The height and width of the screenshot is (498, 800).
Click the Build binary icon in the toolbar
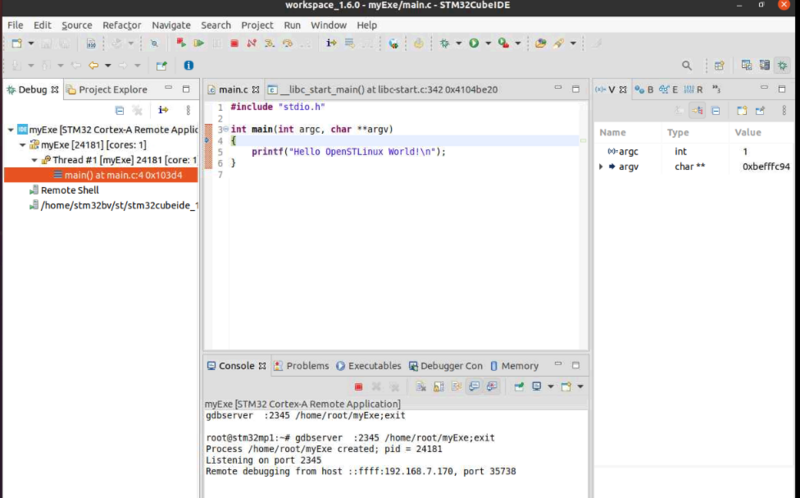click(91, 43)
